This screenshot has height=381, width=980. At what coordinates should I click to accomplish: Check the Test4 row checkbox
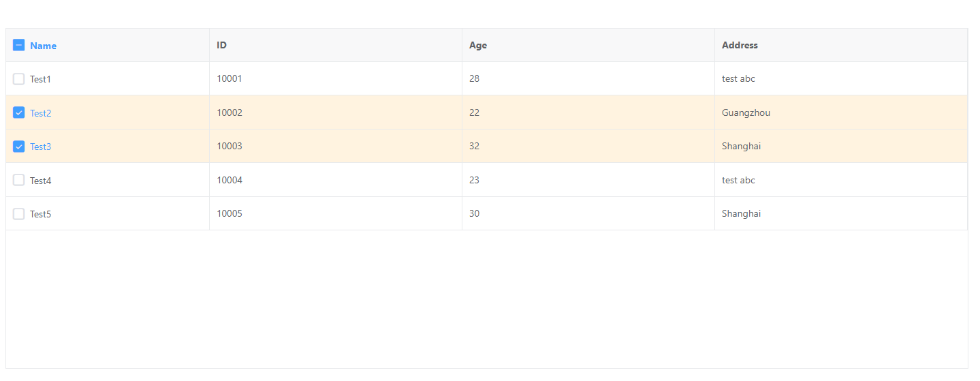(x=19, y=180)
